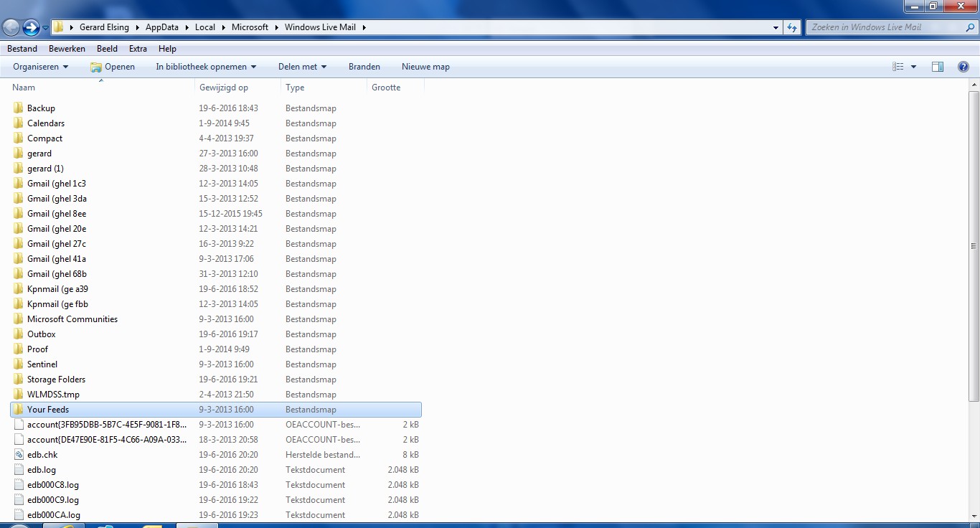Click Local in the address breadcrumb
980x528 pixels.
(205, 27)
